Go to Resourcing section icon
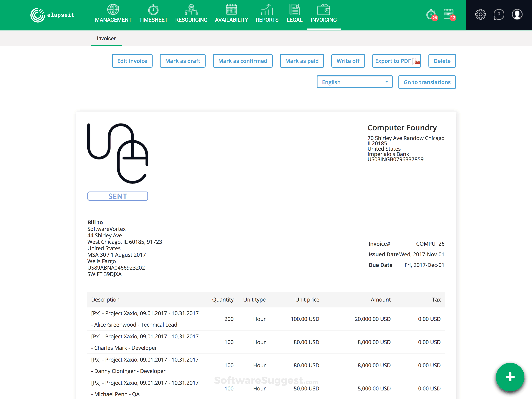Image resolution: width=532 pixels, height=399 pixels. coord(191,10)
